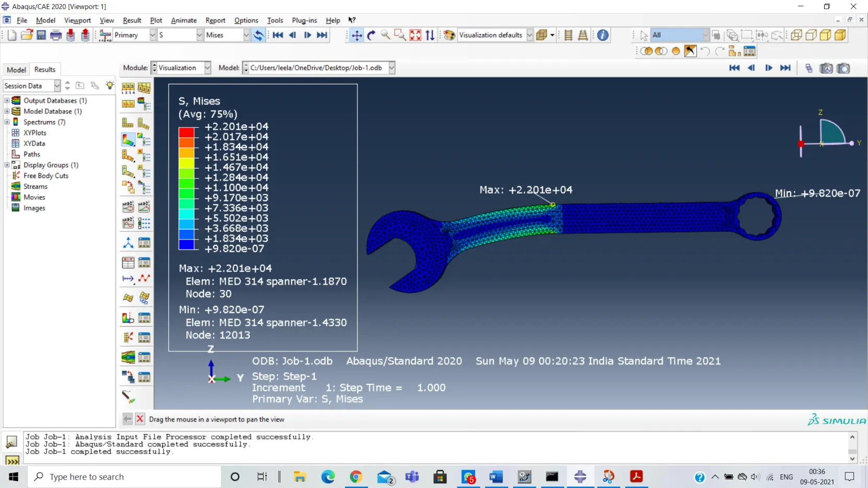Click the Animate Time History icon
Screen dimensions: 868x488
(x=144, y=207)
